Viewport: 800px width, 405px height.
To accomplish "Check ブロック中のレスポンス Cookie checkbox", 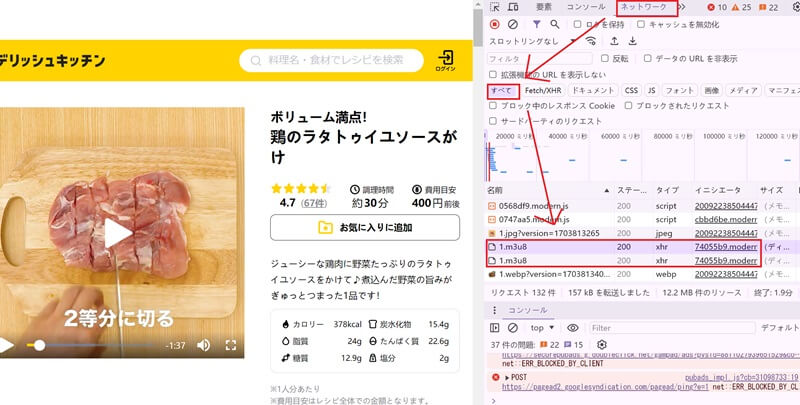I will [493, 106].
